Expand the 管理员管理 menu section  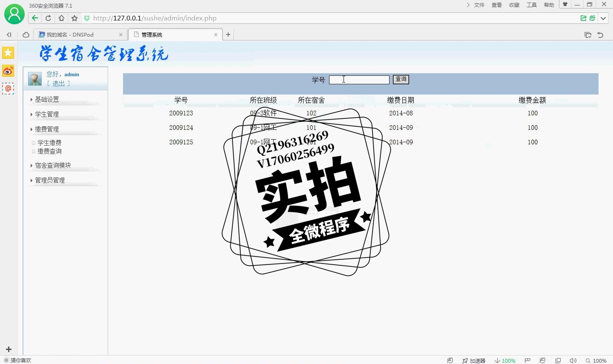(50, 180)
